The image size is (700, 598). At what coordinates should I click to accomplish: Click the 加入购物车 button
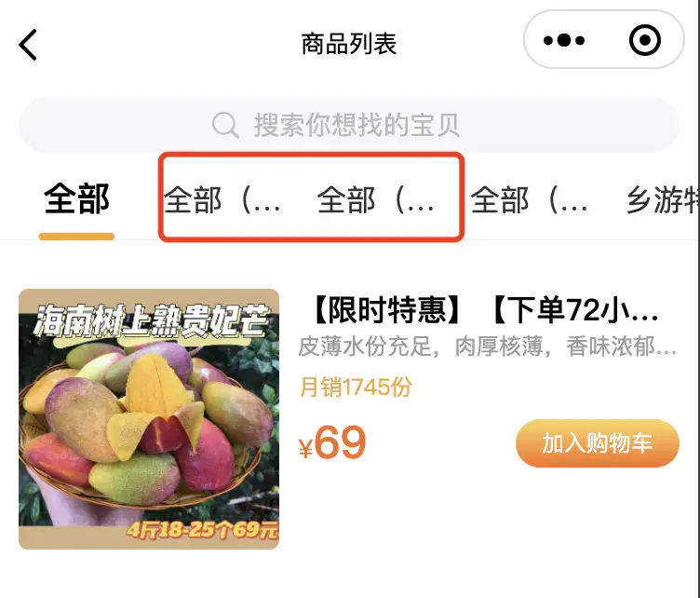coord(598,443)
